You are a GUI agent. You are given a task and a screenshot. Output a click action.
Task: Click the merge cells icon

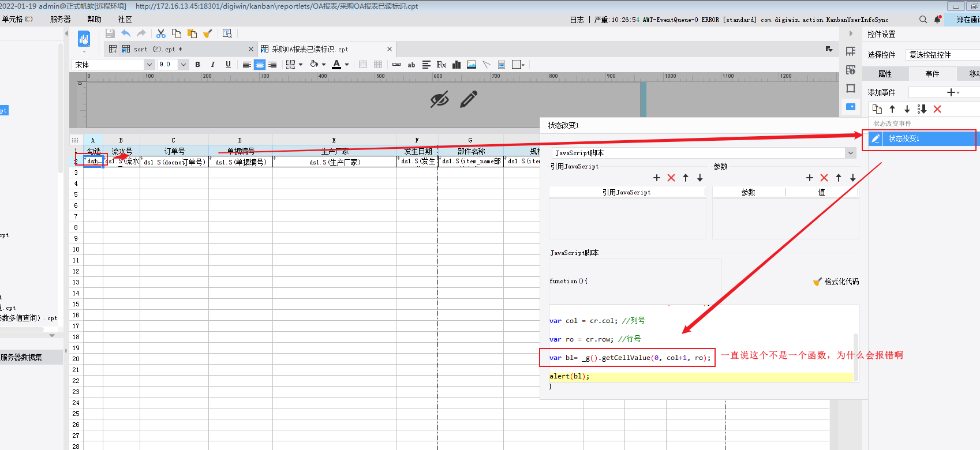[x=363, y=65]
